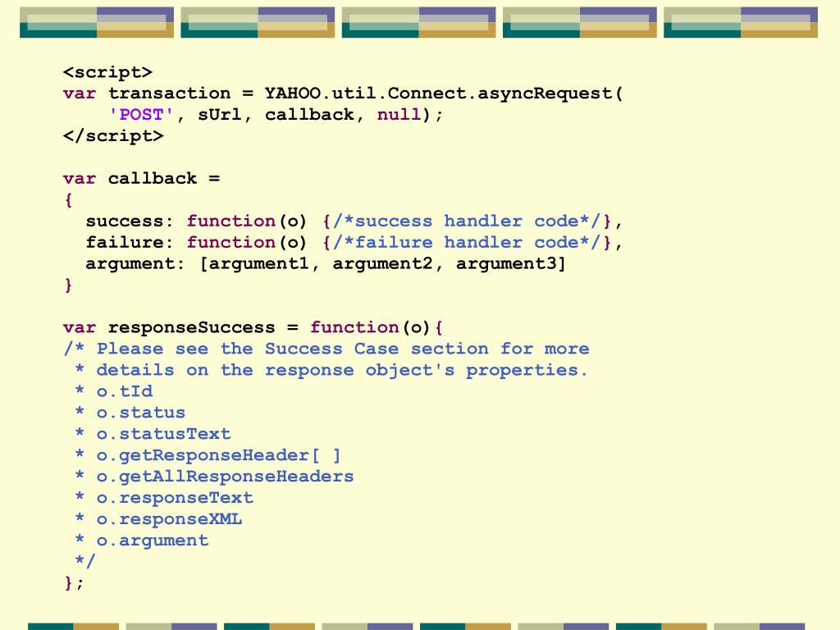This screenshot has height=630, width=840.
Task: Select the 'var transaction = YAHOO.util.Connect.asyncRequest(' line
Action: (x=343, y=94)
